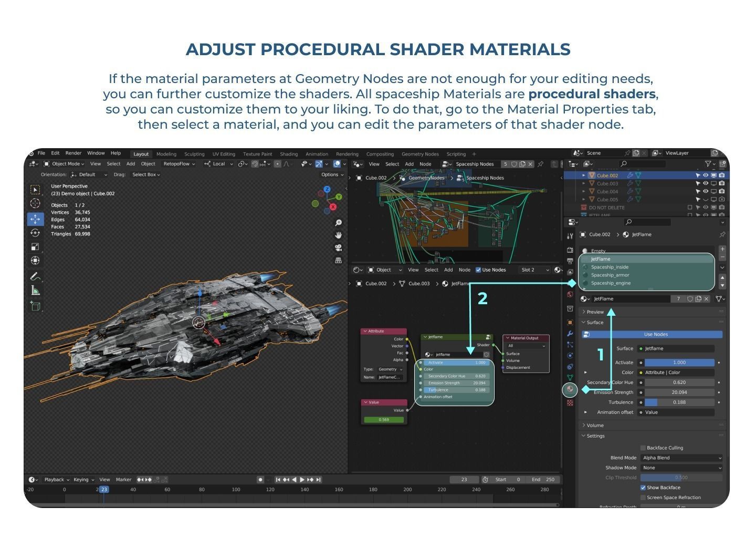
Task: Toggle viewport visibility eye for Cube.003
Action: point(706,183)
